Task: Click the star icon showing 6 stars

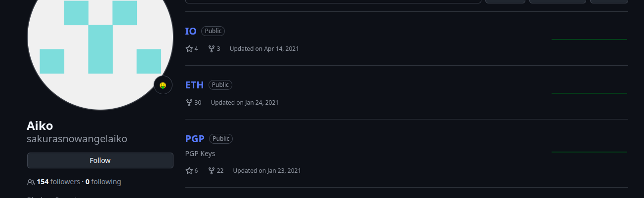Action: click(189, 170)
